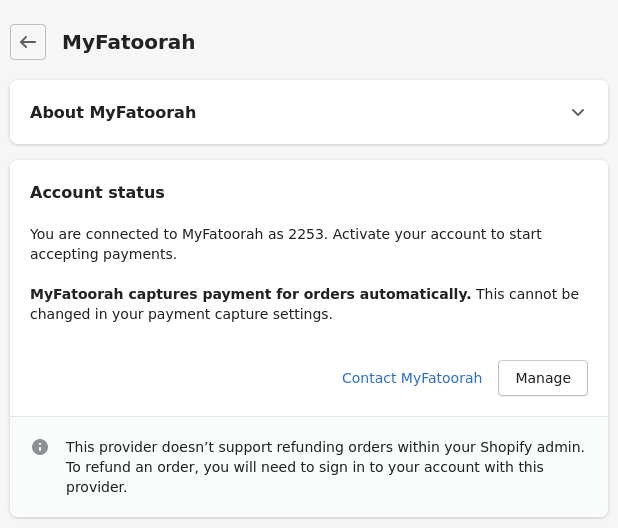Select the MyFatoorah page title
Screen dimensions: 618x528
128,42
